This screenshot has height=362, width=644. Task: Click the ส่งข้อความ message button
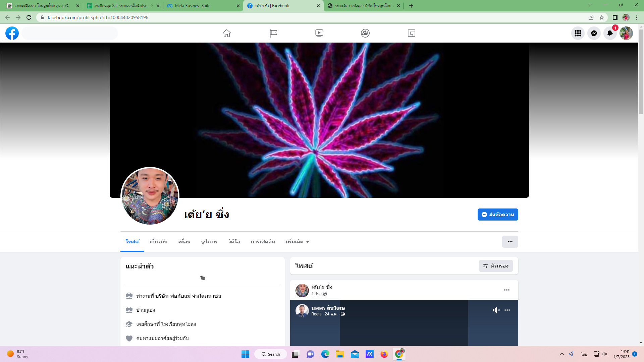coord(498,215)
